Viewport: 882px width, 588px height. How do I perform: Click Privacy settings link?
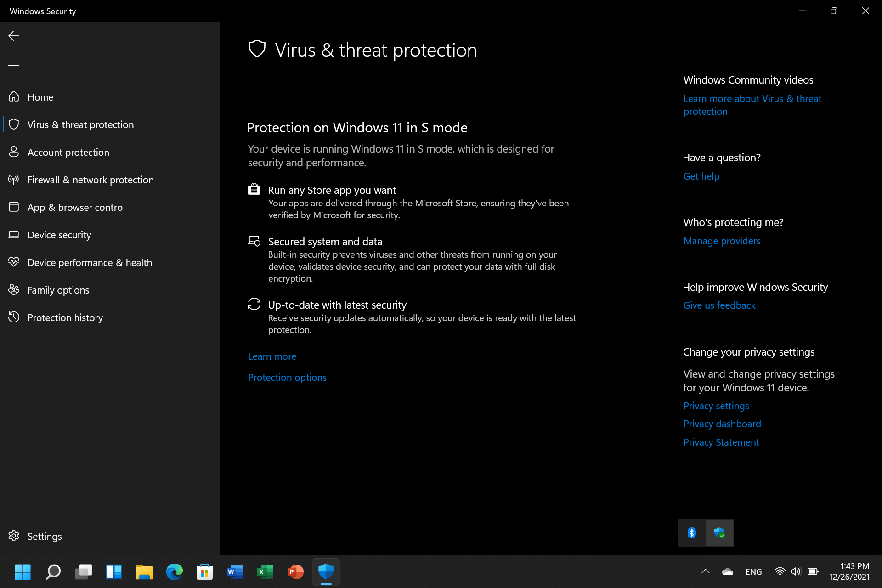(x=716, y=406)
